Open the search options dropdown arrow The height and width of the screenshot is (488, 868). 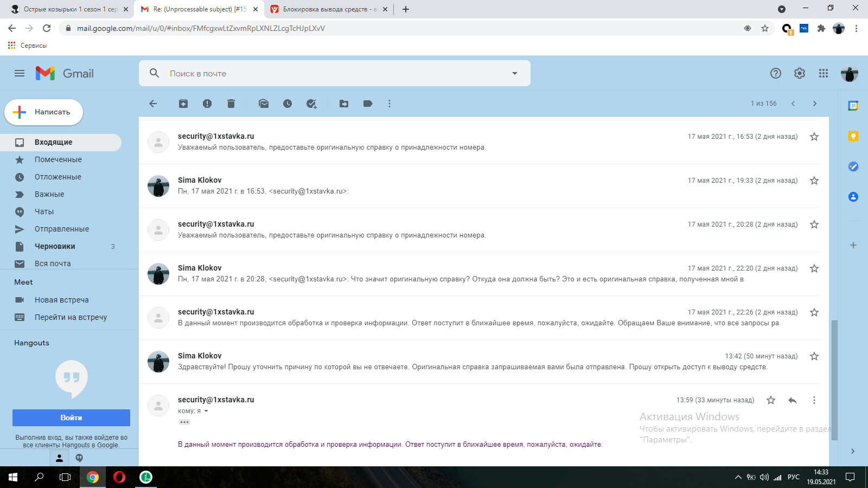515,73
